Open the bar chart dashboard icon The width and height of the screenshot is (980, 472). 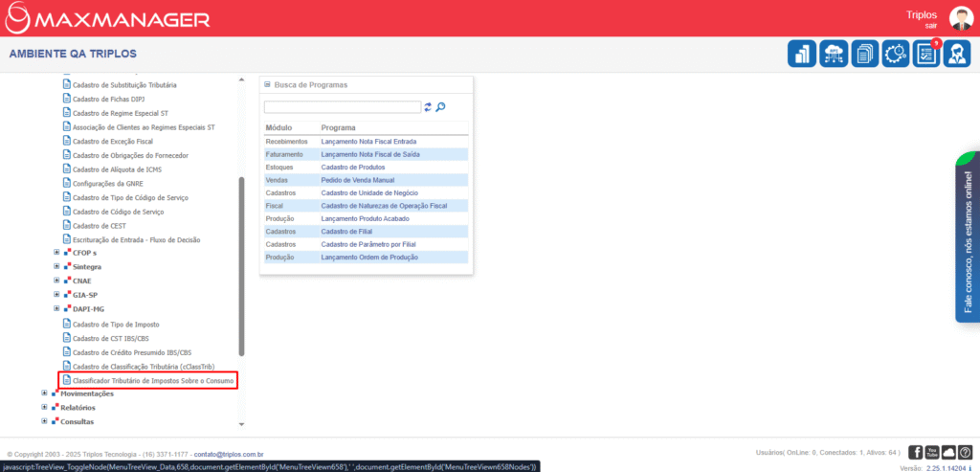click(x=802, y=54)
